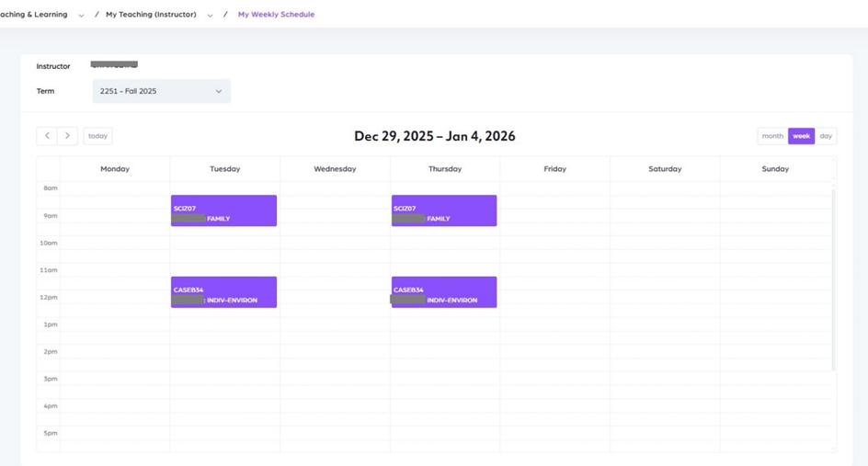The width and height of the screenshot is (868, 466).
Task: Expand the Teaching & Learning breadcrumb chevron
Action: tap(81, 16)
